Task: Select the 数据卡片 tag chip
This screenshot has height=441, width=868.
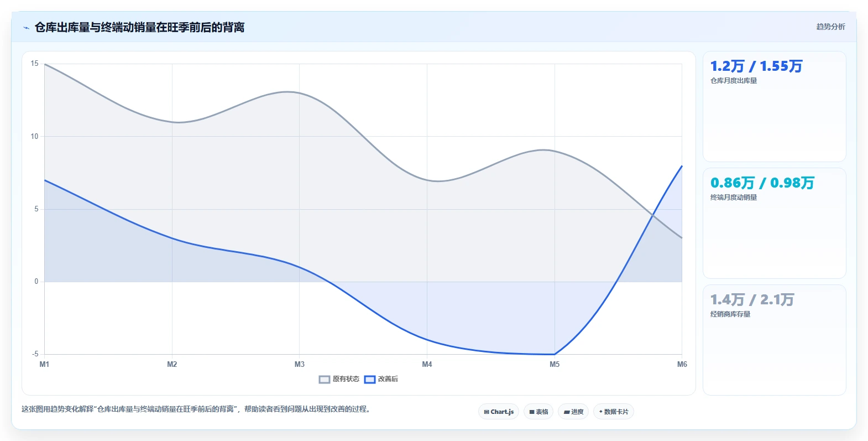Action: [x=614, y=412]
